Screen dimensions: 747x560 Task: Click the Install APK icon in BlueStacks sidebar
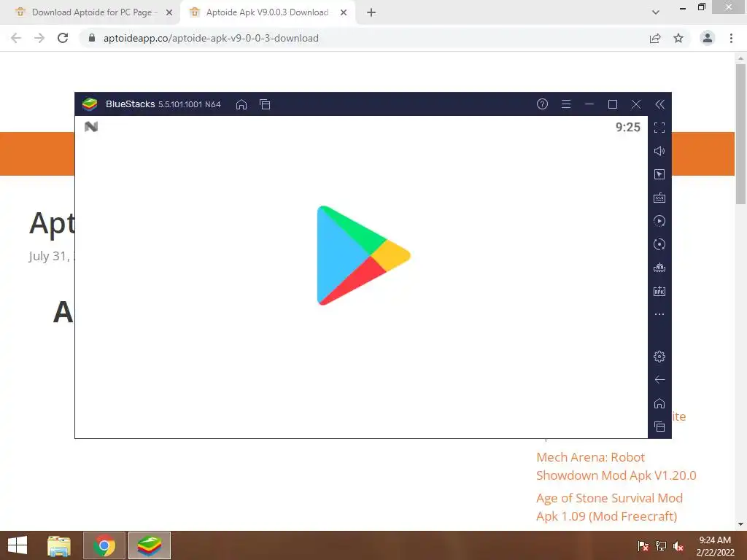pyautogui.click(x=659, y=291)
